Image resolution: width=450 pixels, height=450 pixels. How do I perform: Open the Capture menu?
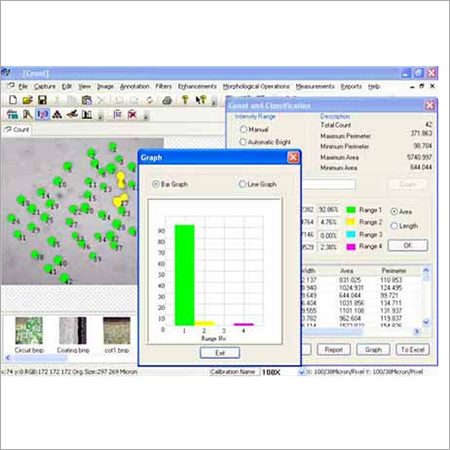pos(45,87)
